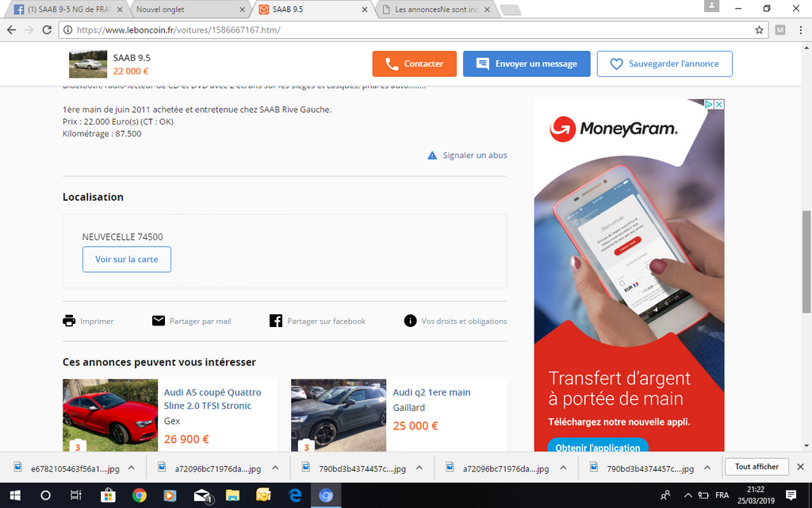The width and height of the screenshot is (812, 508).
Task: Click the 25 000 € price
Action: pos(416,425)
